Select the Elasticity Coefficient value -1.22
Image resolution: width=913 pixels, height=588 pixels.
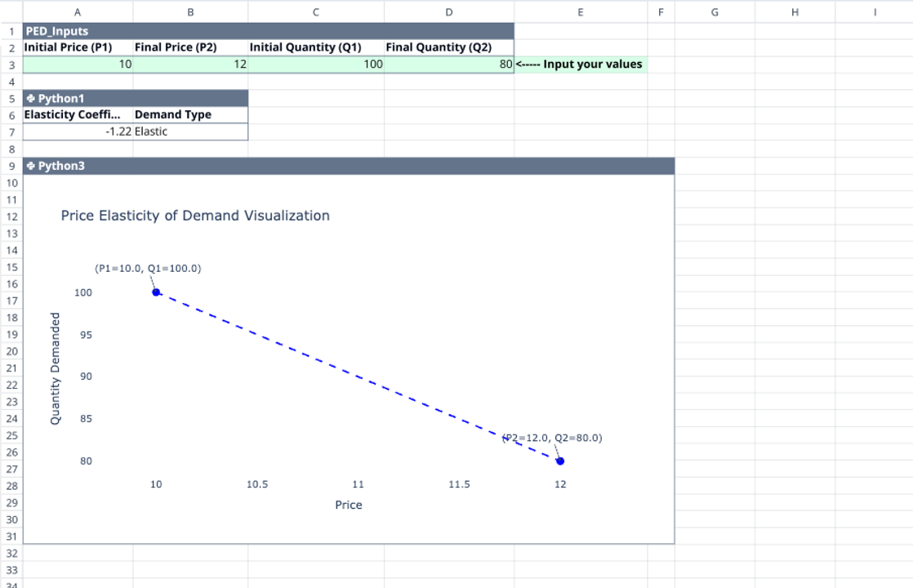78,131
